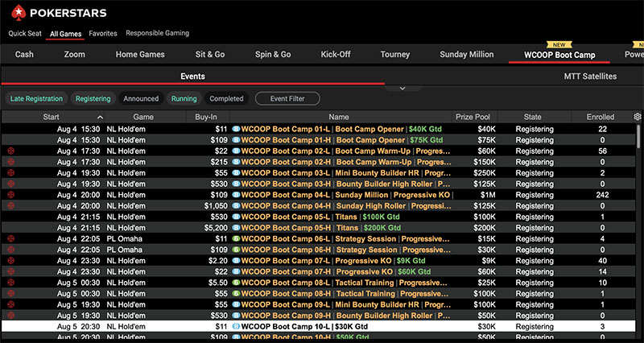This screenshot has height=343, width=644.
Task: Sort by Start column arrow
Action: point(100,118)
